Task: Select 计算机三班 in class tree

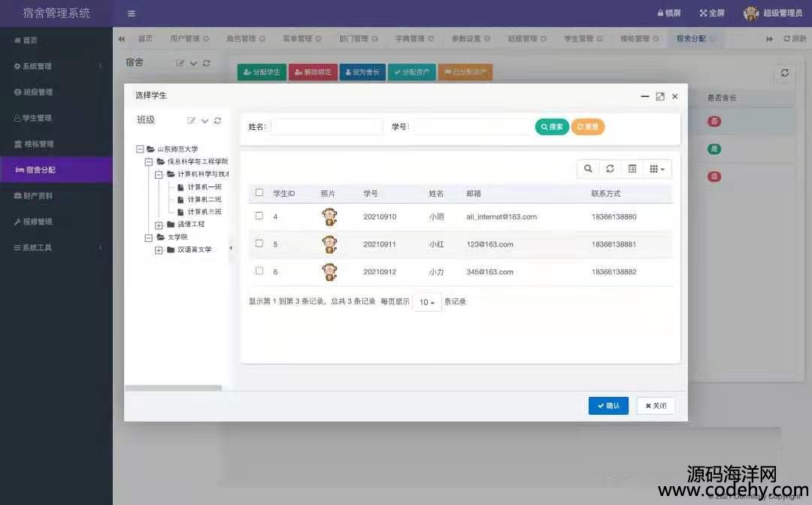Action: (205, 212)
